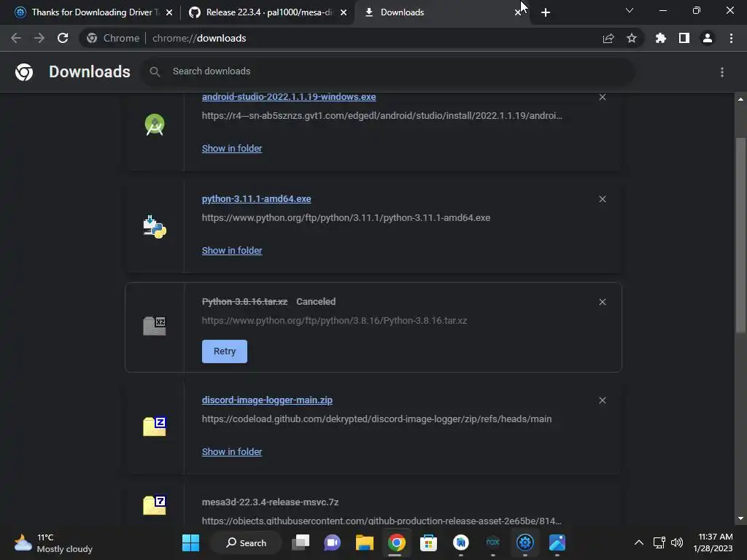Click the discord-image-logger zip file icon
The width and height of the screenshot is (747, 560).
pos(155,426)
